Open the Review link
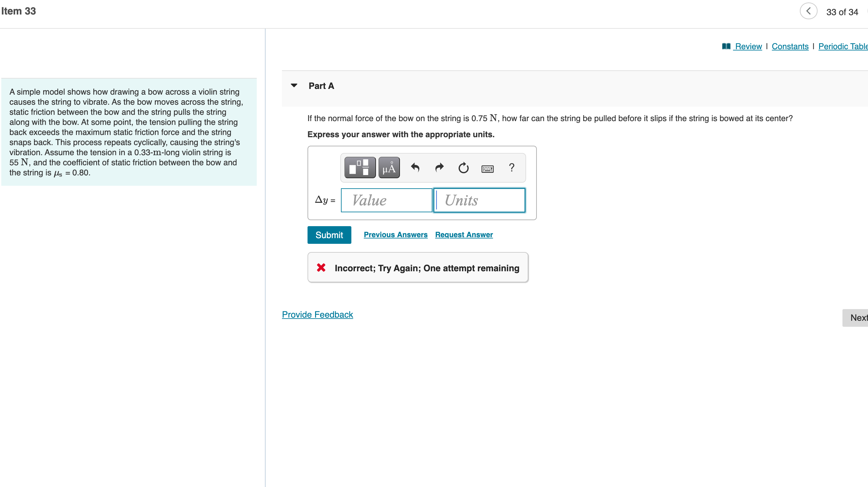This screenshot has width=868, height=487. (x=748, y=46)
